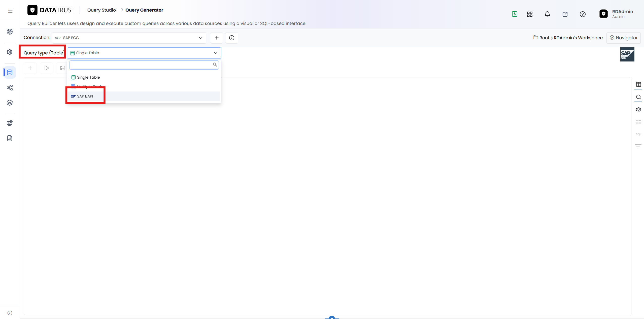Open the report document sidebar icon
Viewport: 644px width, 319px height.
[x=10, y=138]
